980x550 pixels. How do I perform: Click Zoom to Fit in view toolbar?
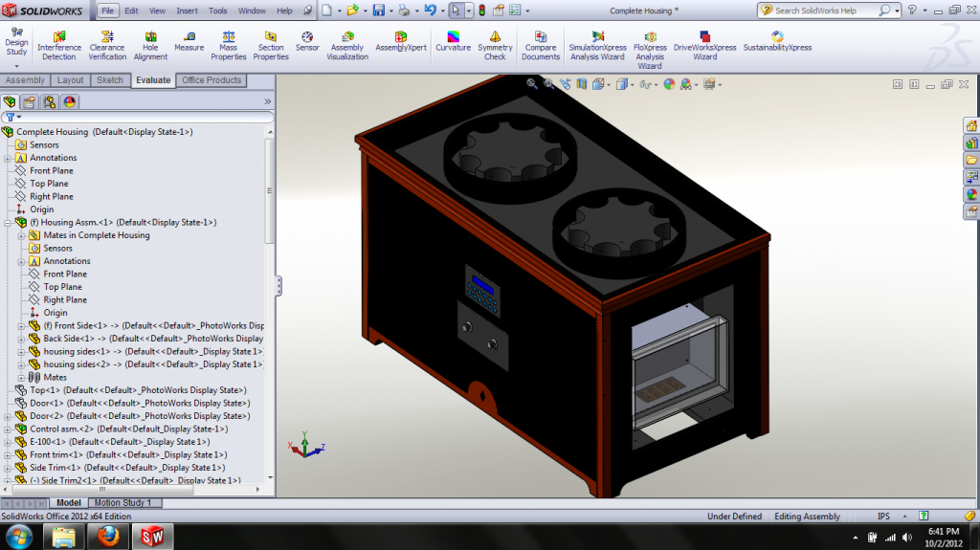[532, 84]
